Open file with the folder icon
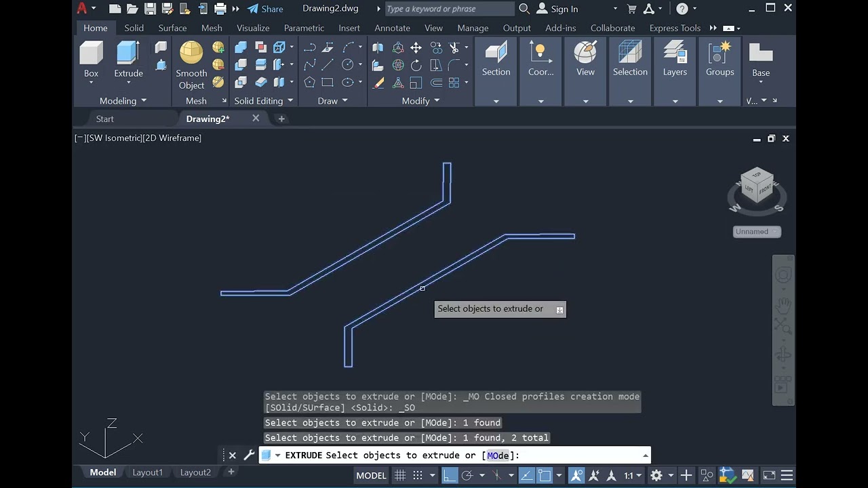Viewport: 868px width, 488px height. pyautogui.click(x=132, y=9)
